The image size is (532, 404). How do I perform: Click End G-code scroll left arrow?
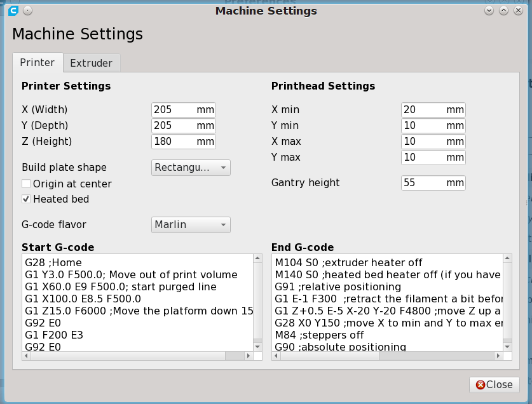click(276, 356)
